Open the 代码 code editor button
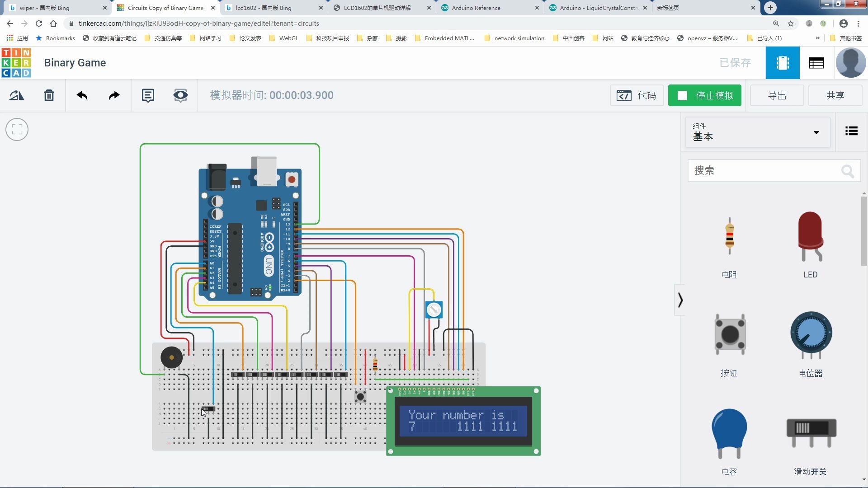Image resolution: width=868 pixels, height=488 pixels. click(x=637, y=95)
